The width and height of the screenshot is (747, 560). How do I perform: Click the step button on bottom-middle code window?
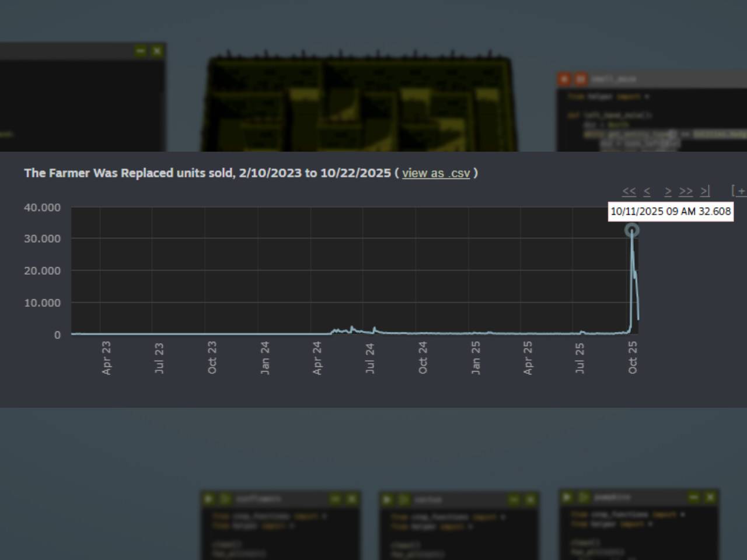403,500
